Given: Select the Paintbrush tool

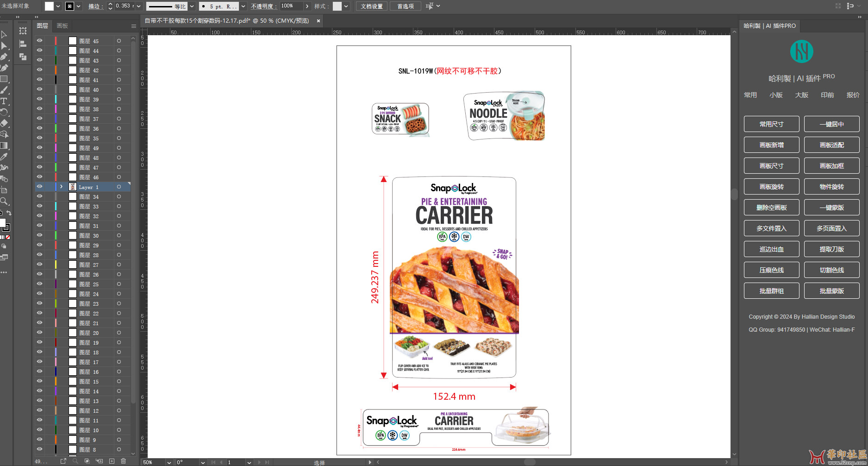Looking at the screenshot, I should click(4, 90).
